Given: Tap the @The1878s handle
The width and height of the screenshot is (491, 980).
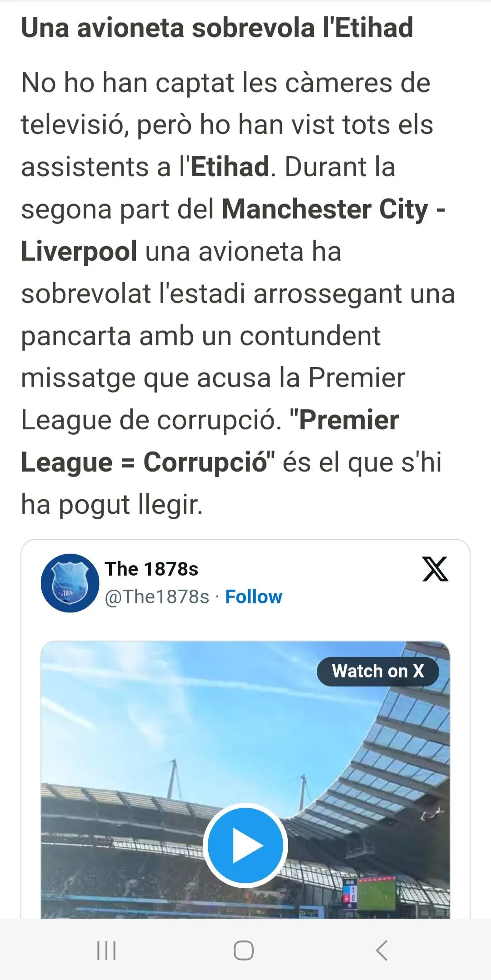Looking at the screenshot, I should pyautogui.click(x=157, y=597).
